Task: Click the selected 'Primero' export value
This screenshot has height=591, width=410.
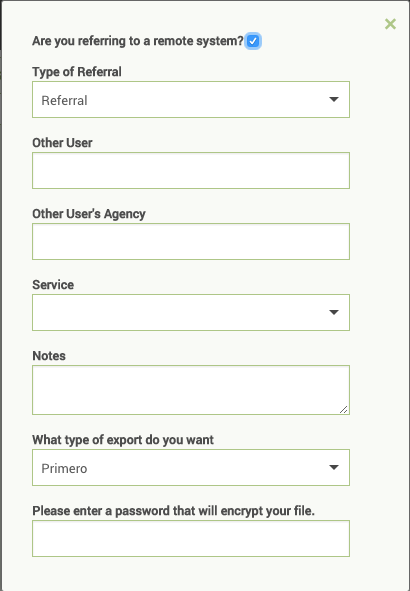Action: 64,469
